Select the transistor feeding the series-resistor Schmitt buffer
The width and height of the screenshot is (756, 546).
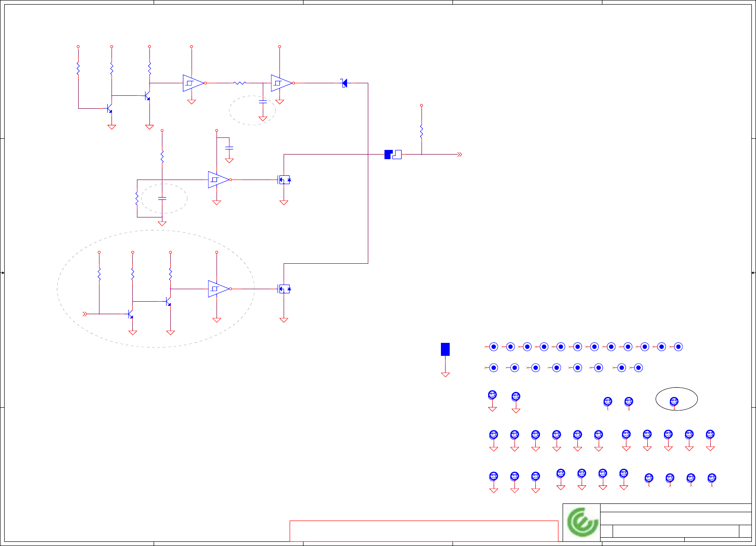pos(147,96)
